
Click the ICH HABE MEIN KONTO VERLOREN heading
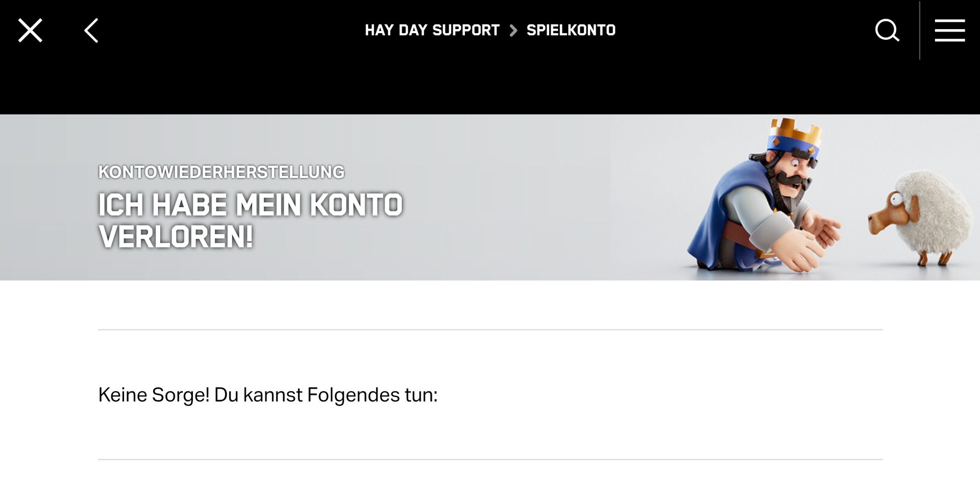pyautogui.click(x=250, y=220)
